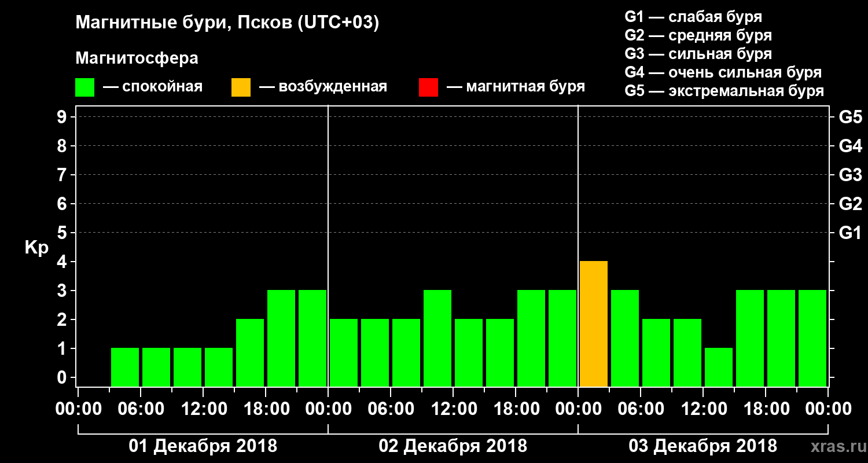
Task: Click the '5' value on the Kp axis
Action: [62, 233]
